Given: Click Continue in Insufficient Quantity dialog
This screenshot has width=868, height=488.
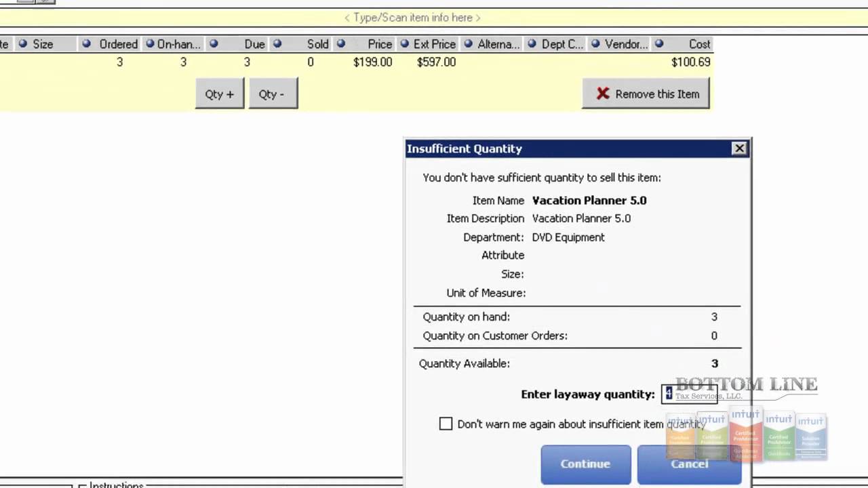Looking at the screenshot, I should [585, 464].
